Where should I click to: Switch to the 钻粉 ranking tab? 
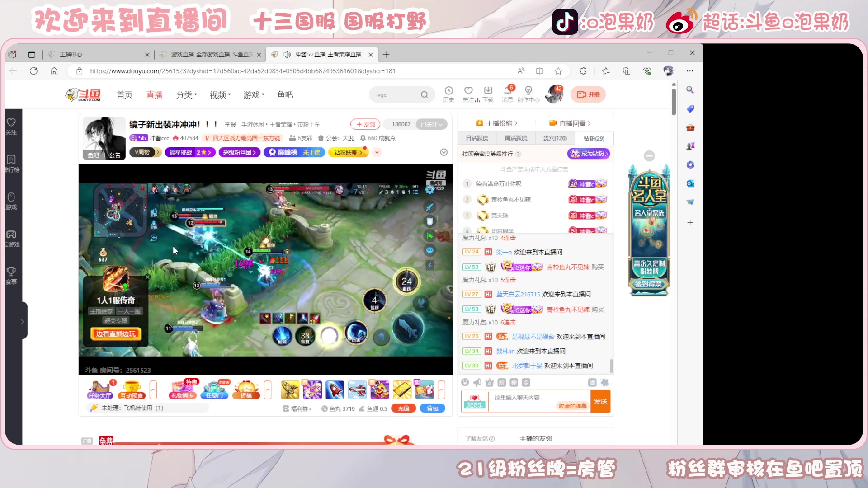tap(593, 138)
